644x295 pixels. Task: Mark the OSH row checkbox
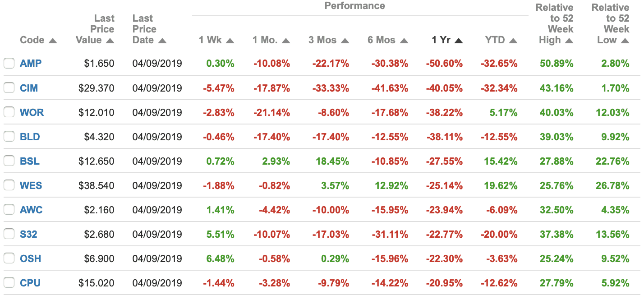[x=9, y=258]
